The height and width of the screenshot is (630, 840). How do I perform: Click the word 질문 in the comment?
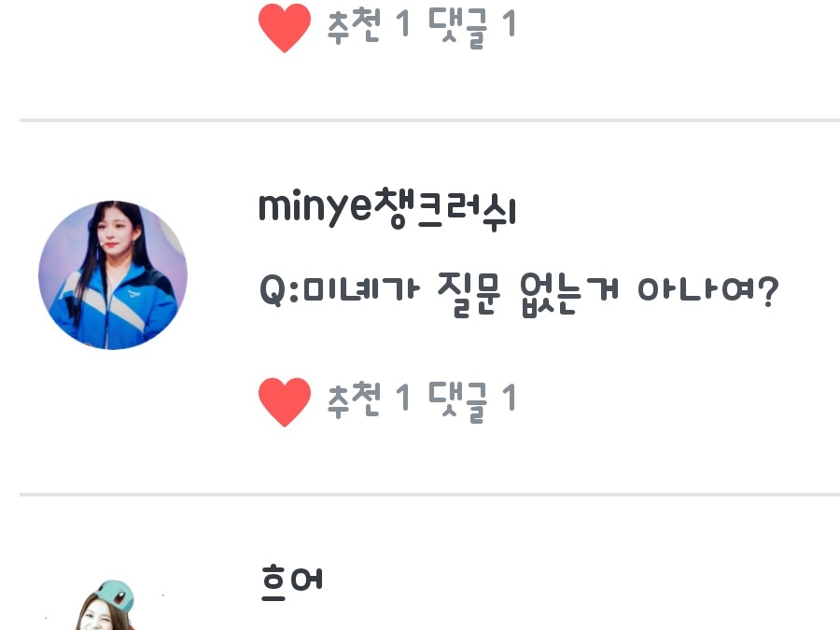tap(469, 294)
